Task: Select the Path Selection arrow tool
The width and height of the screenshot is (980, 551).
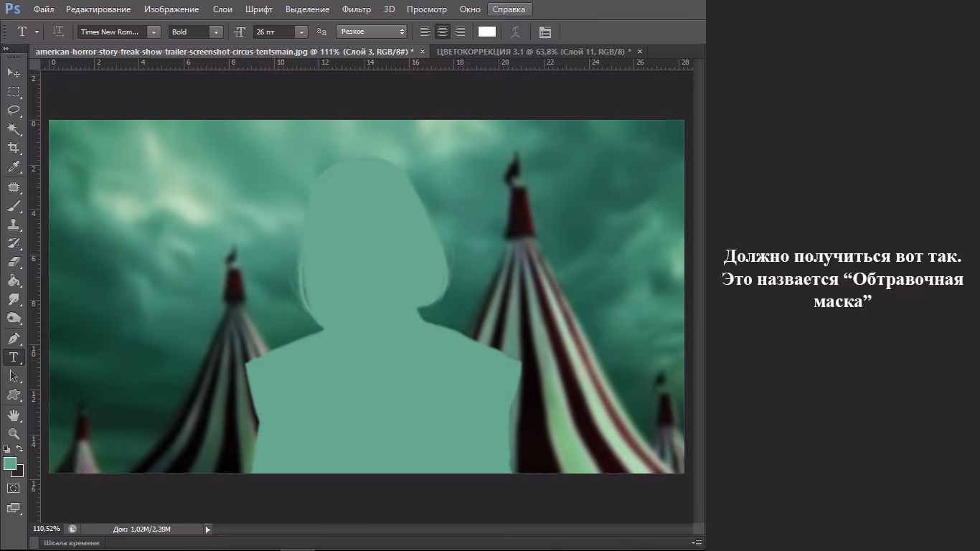Action: [14, 375]
